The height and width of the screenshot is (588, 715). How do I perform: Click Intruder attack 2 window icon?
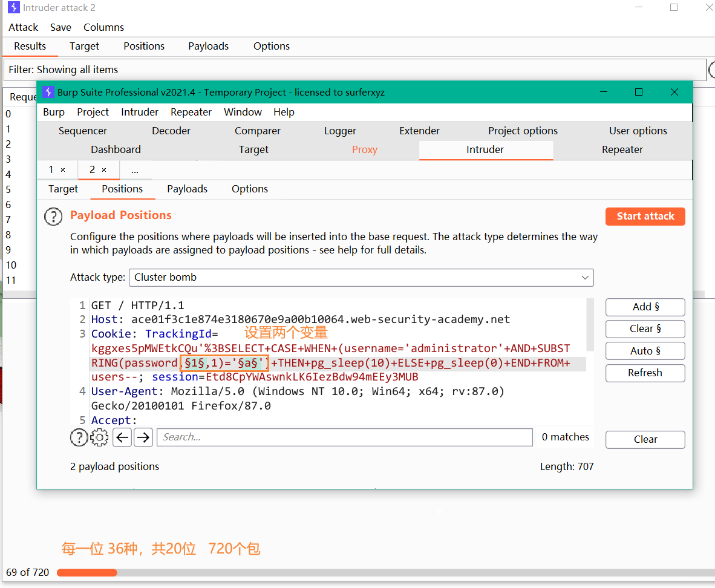(x=14, y=8)
